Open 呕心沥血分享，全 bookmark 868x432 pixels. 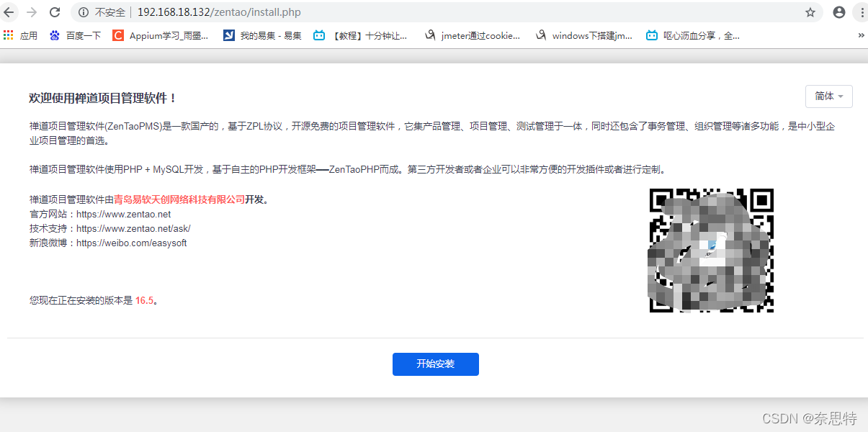point(702,35)
